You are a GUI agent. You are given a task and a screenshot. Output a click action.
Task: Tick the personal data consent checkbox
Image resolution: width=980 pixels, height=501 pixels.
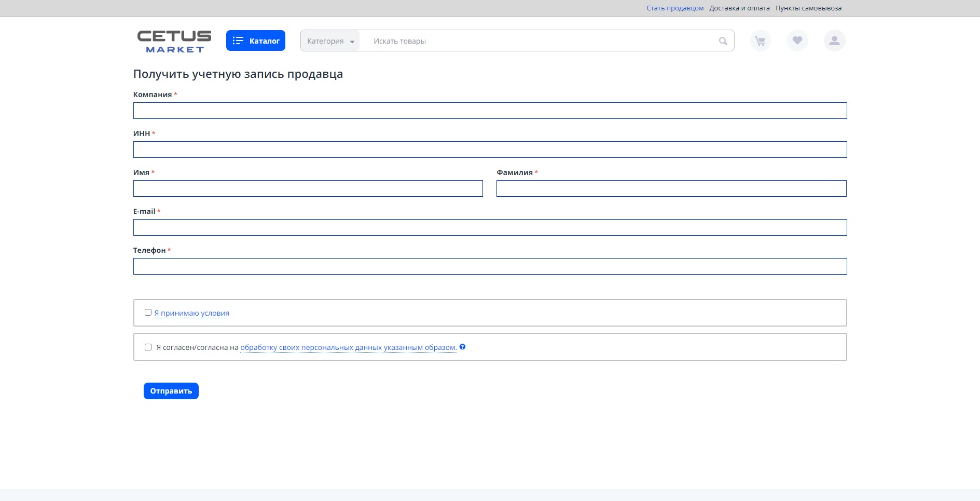click(148, 347)
